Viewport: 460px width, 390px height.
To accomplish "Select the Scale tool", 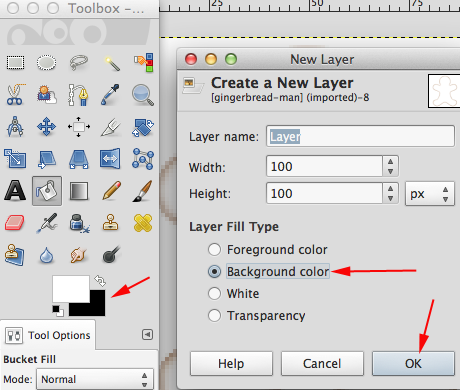I will click(x=15, y=159).
